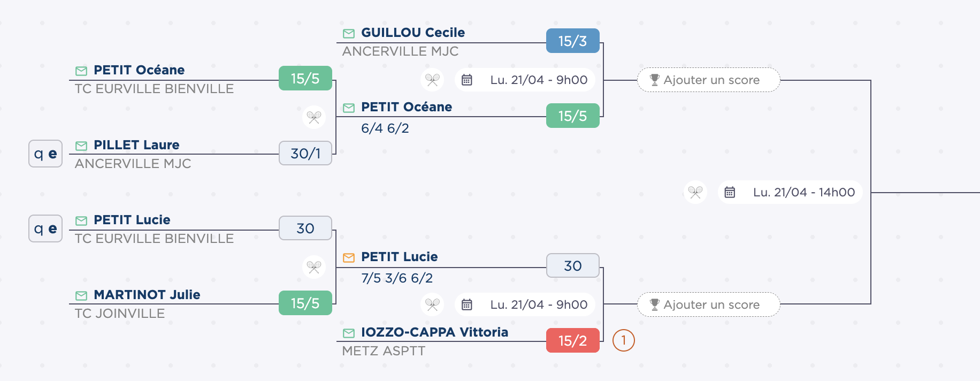This screenshot has width=980, height=381.
Task: Click the orange envelope icon beside PETIT Lucie
Action: coord(349,258)
